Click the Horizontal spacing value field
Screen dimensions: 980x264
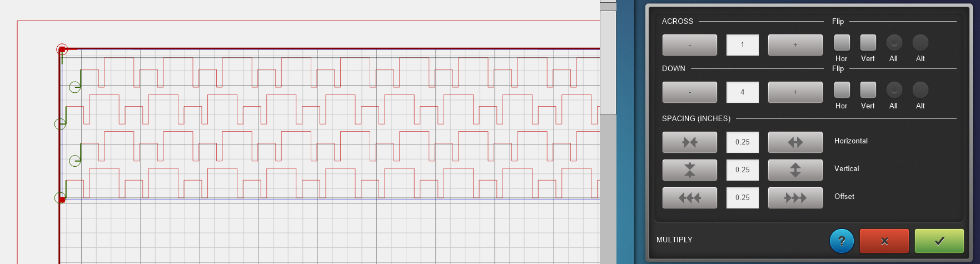pyautogui.click(x=742, y=142)
